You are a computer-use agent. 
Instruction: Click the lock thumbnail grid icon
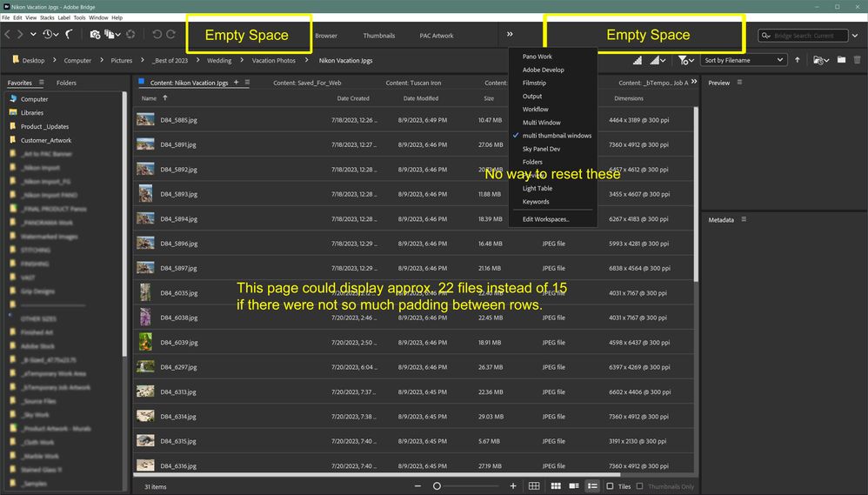[x=534, y=486]
